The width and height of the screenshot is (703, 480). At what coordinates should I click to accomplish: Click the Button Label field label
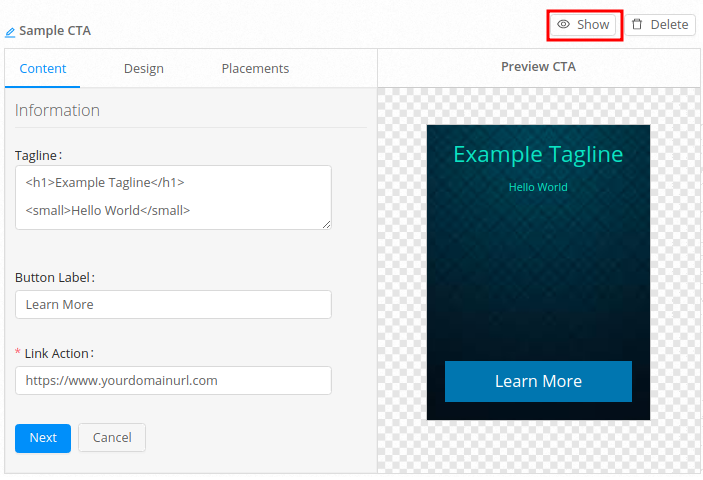(55, 278)
